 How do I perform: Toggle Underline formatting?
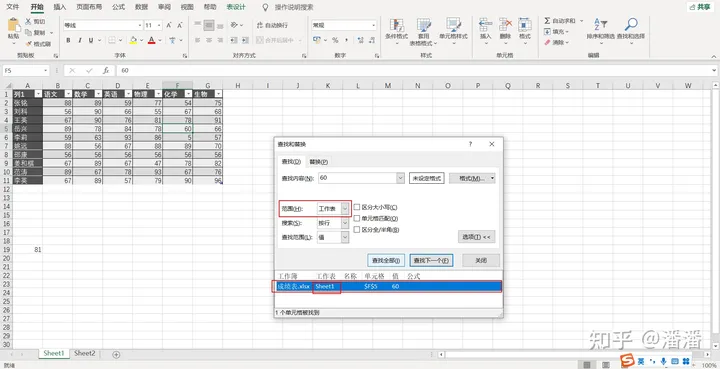tap(91, 40)
